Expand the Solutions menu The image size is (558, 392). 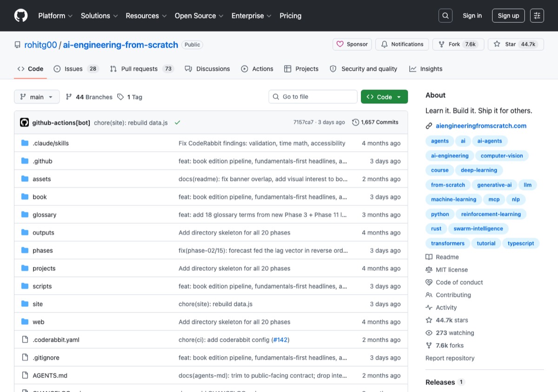pyautogui.click(x=99, y=16)
